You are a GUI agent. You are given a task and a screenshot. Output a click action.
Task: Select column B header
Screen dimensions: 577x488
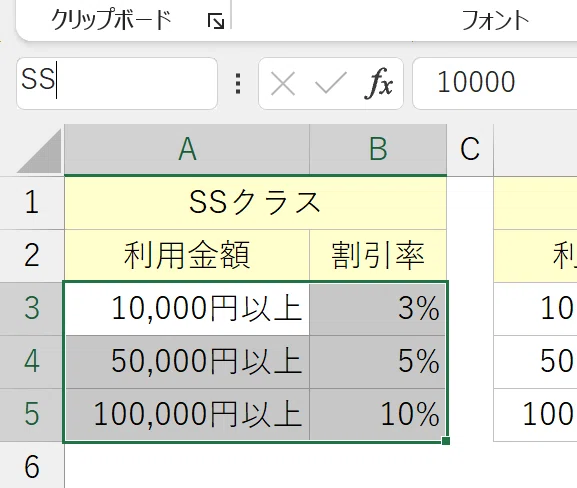378,149
